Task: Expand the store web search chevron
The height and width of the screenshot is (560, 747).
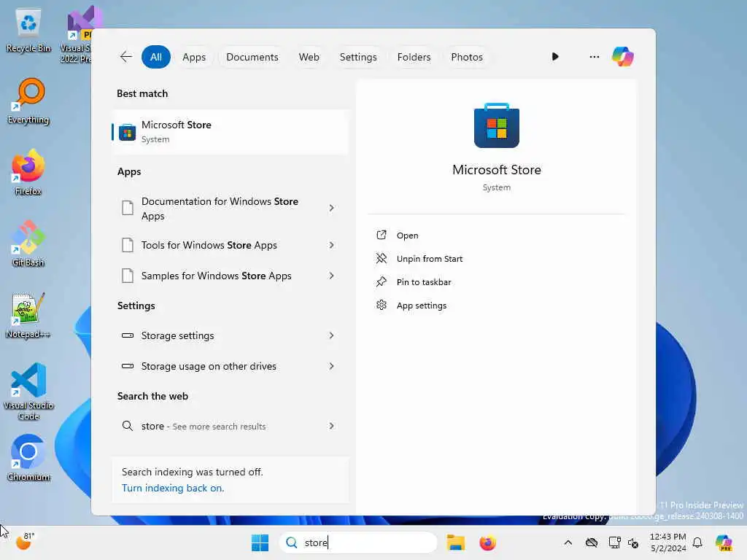Action: coord(332,426)
